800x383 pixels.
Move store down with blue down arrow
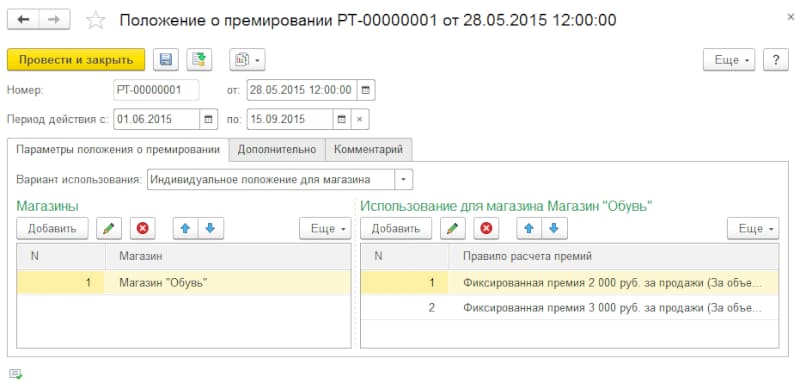(x=211, y=228)
